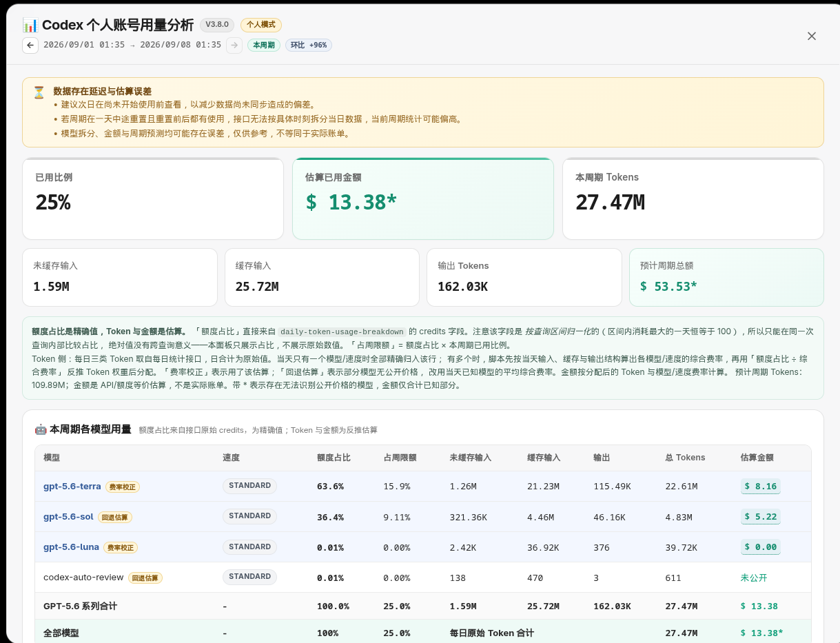This screenshot has height=643, width=840.
Task: Click the 估算金额 column header
Action: click(757, 458)
